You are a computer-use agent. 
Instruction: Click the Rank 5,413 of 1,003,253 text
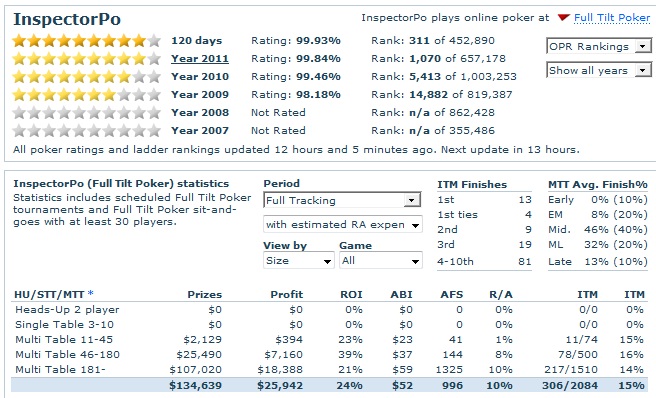click(444, 77)
